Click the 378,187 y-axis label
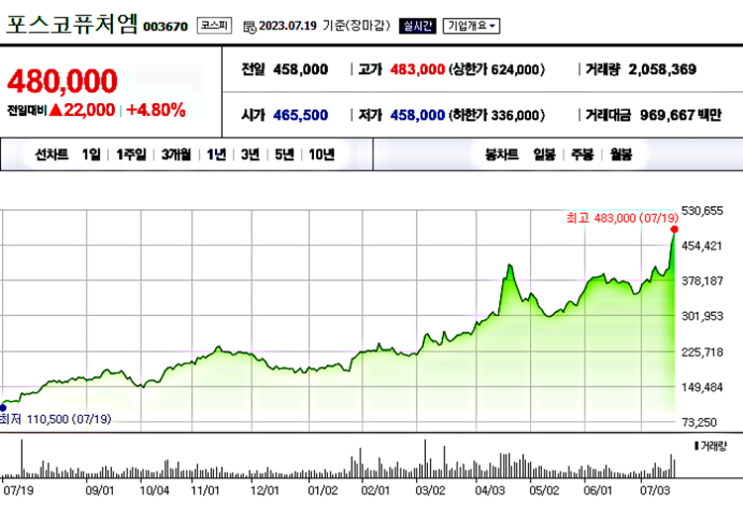The image size is (743, 517). [702, 281]
